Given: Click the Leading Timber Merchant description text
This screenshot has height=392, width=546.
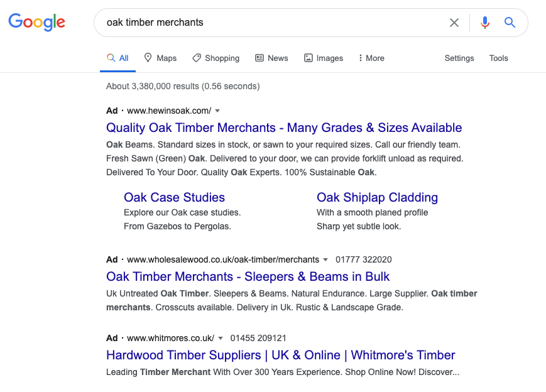Looking at the screenshot, I should (x=283, y=372).
